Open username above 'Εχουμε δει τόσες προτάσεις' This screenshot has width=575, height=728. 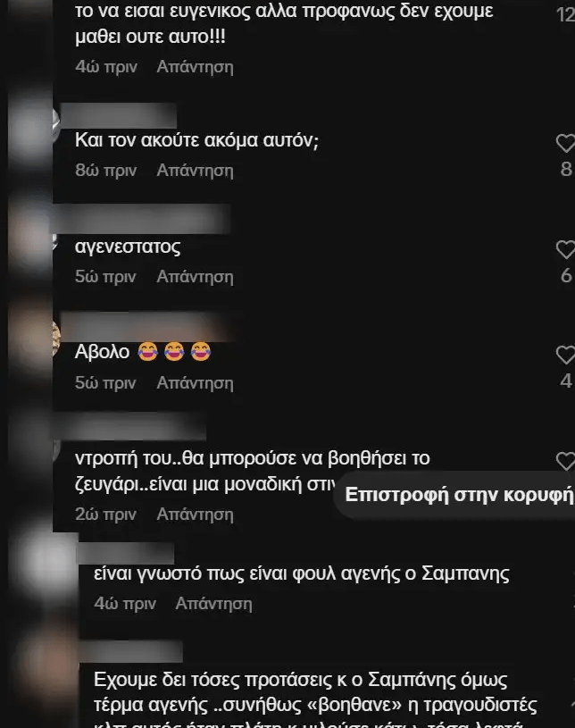(x=131, y=651)
